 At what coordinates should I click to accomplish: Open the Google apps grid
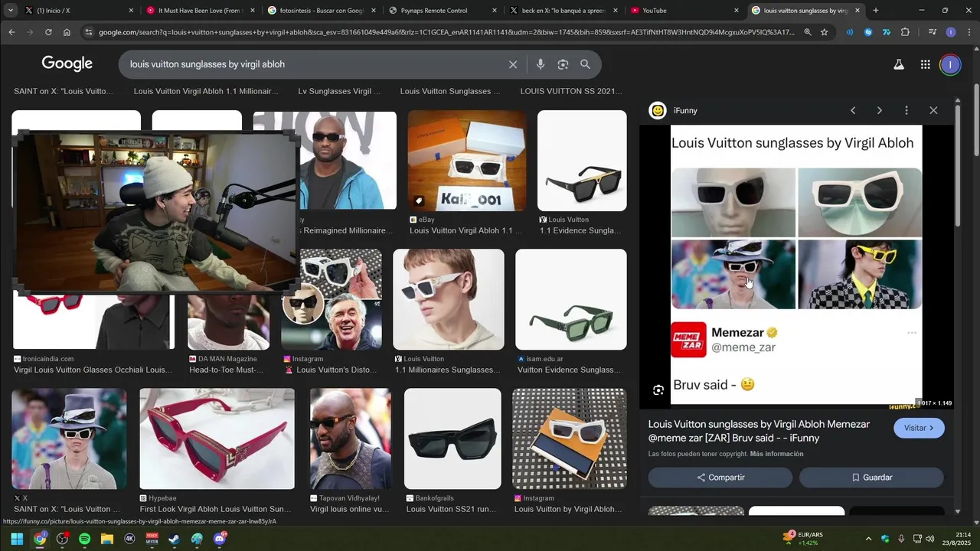click(x=925, y=65)
